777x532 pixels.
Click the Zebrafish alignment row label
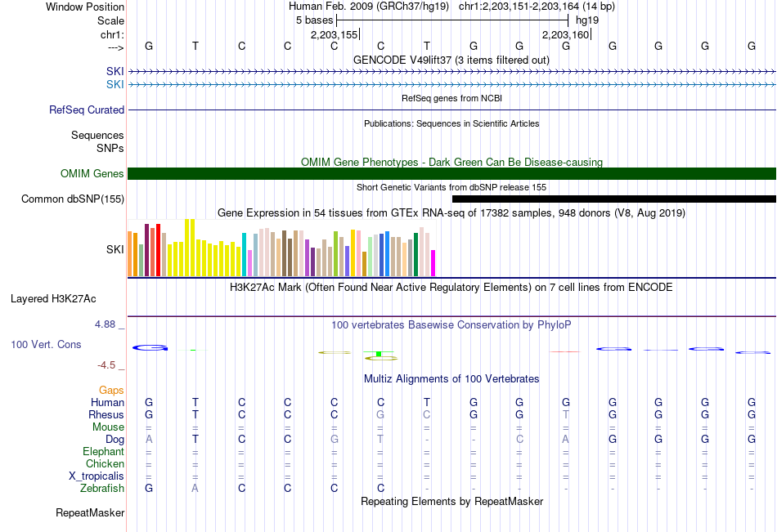point(101,489)
